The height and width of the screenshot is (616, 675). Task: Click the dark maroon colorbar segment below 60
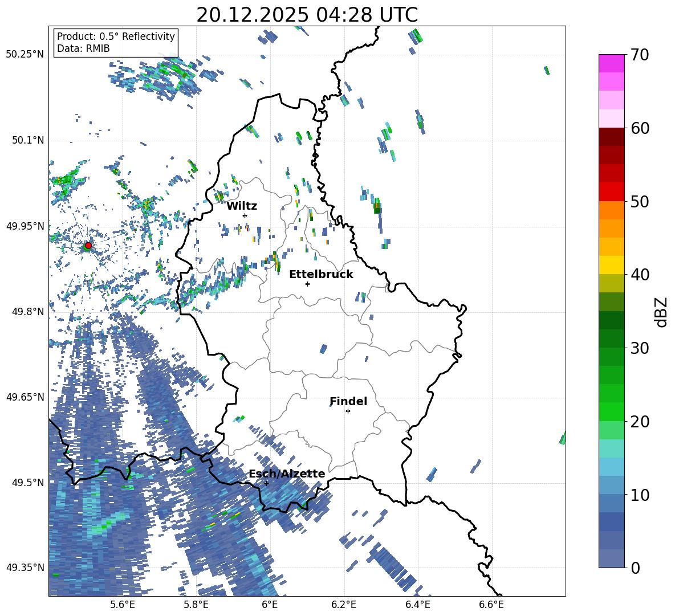click(x=611, y=137)
